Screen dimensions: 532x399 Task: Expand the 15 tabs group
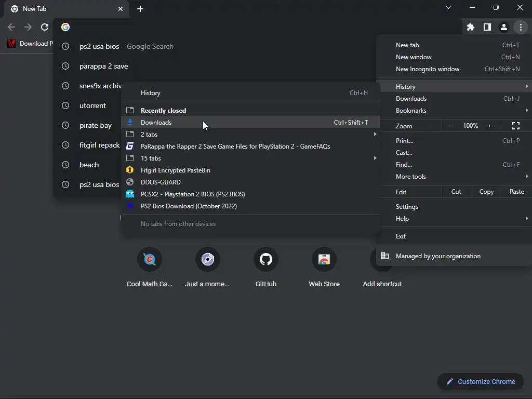pos(250,158)
